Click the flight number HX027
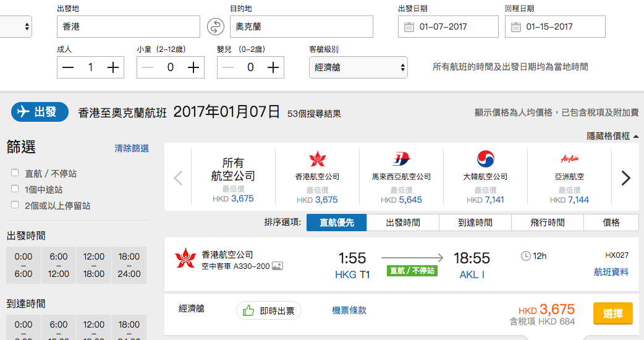Image resolution: width=644 pixels, height=340 pixels. pyautogui.click(x=617, y=255)
